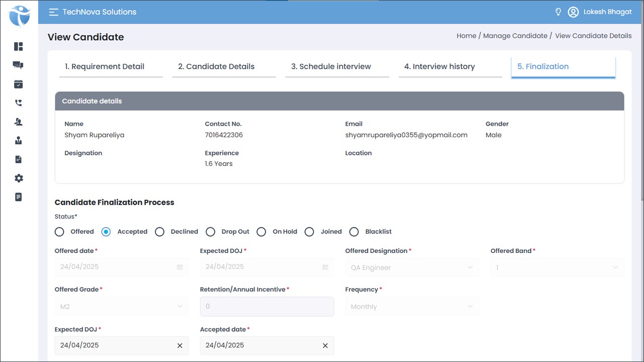This screenshot has width=644, height=362.
Task: Open the calendar check sidebar icon
Action: [19, 84]
